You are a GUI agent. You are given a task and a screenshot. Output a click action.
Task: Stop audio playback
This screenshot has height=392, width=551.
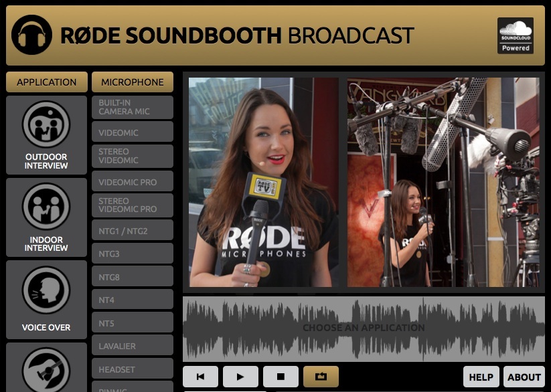[x=281, y=377]
